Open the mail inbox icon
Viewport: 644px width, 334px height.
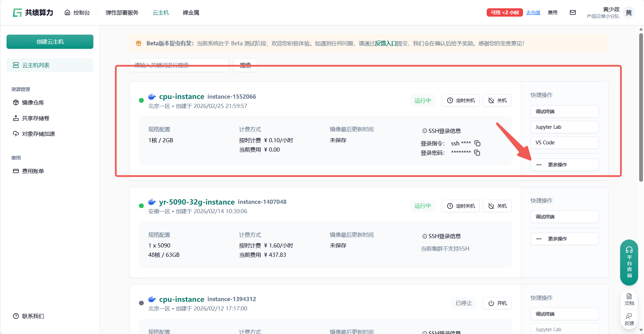(573, 12)
